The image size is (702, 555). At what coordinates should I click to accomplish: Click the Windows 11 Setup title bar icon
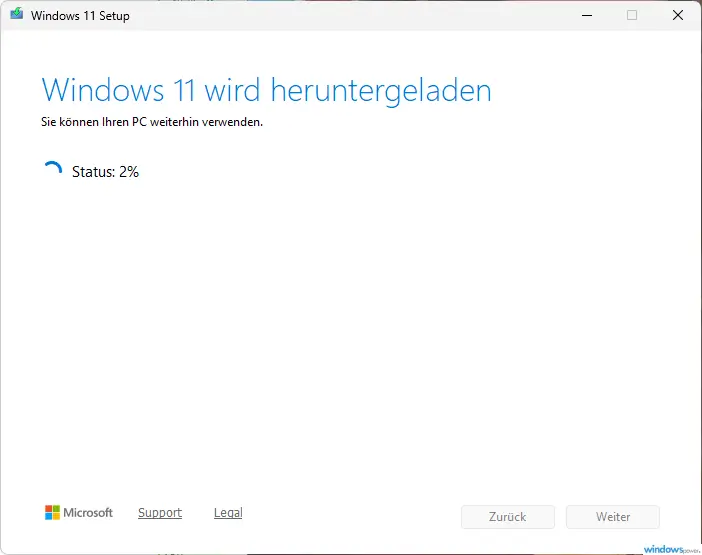coord(17,16)
